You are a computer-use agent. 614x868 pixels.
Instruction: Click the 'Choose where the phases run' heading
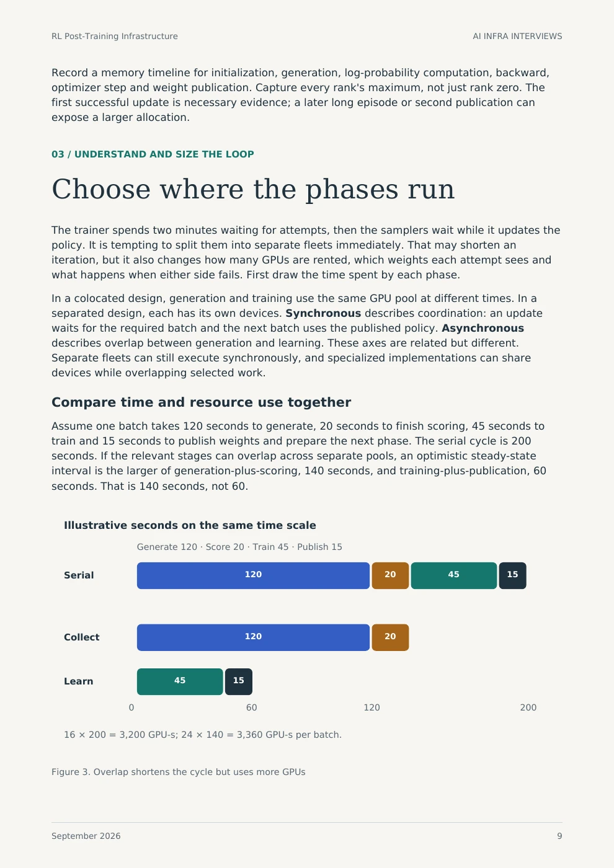253,189
